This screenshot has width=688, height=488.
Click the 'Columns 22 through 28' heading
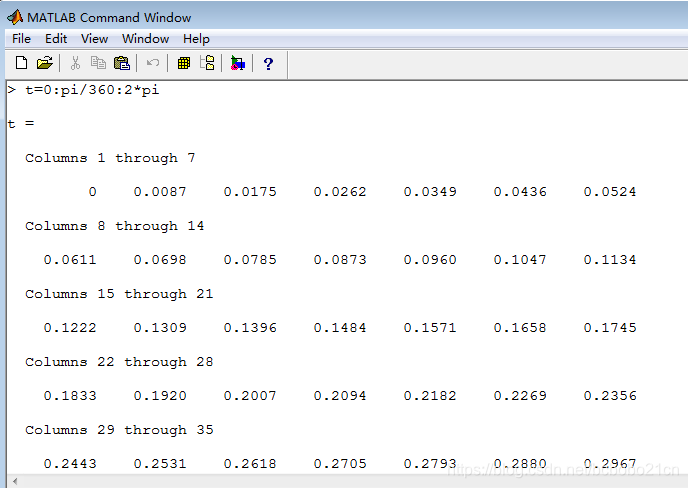pos(119,362)
